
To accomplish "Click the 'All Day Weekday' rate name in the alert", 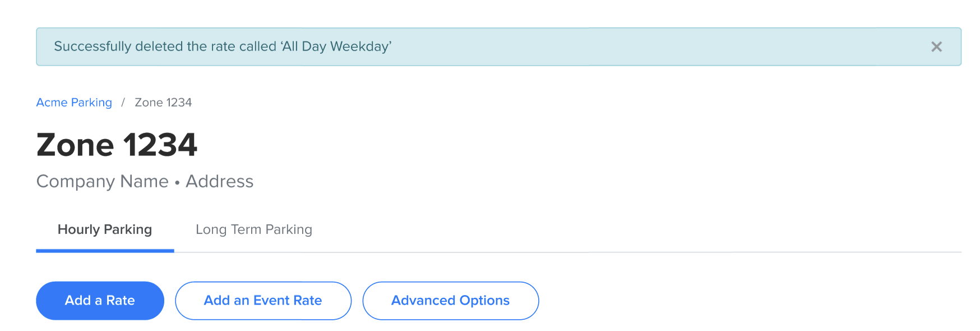I will pyautogui.click(x=335, y=47).
